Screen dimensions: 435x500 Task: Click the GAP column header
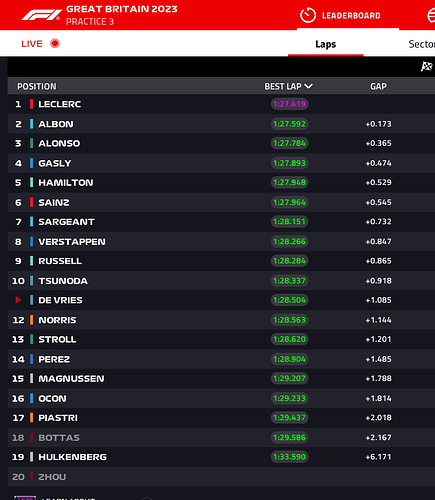[x=378, y=86]
